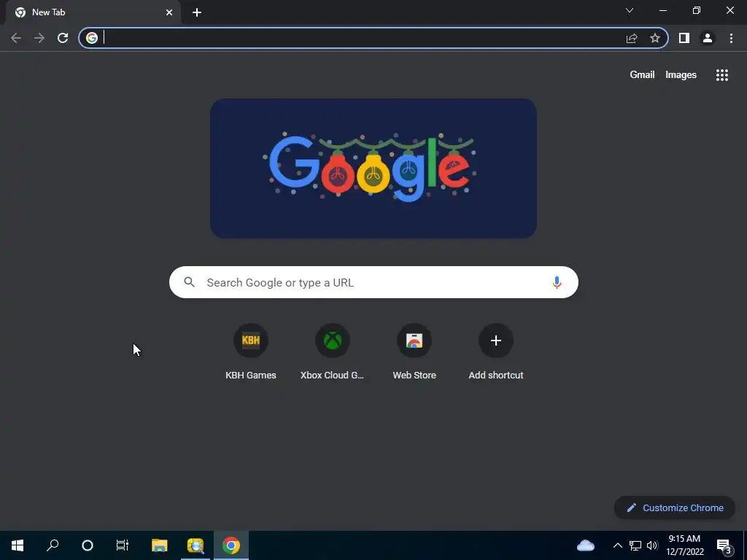This screenshot has height=560, width=747.
Task: Share this page using the share icon
Action: pyautogui.click(x=632, y=38)
